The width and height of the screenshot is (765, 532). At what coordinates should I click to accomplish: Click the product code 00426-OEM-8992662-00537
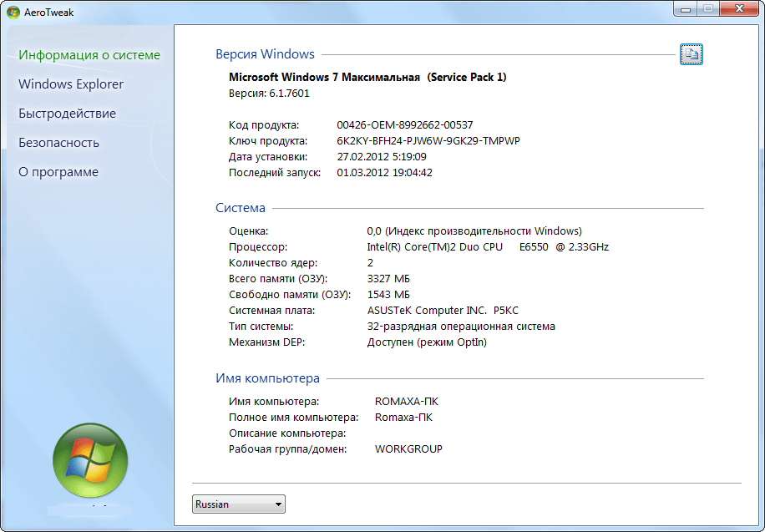[404, 125]
